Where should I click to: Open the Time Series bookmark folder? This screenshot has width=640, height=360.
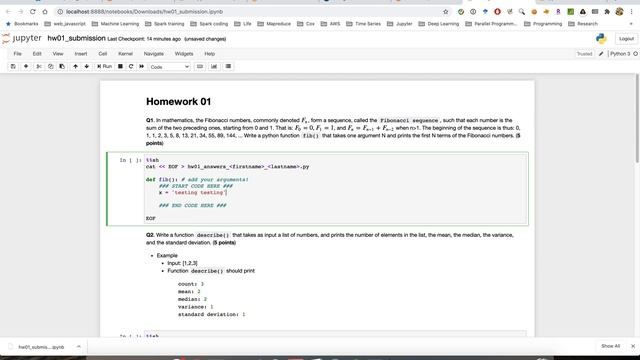[x=363, y=24]
